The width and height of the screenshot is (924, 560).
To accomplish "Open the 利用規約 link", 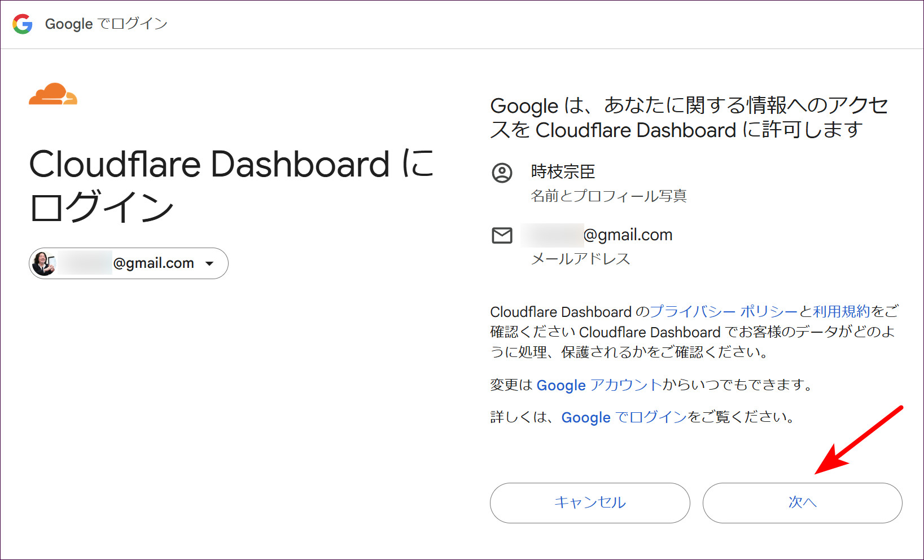I will pos(841,311).
